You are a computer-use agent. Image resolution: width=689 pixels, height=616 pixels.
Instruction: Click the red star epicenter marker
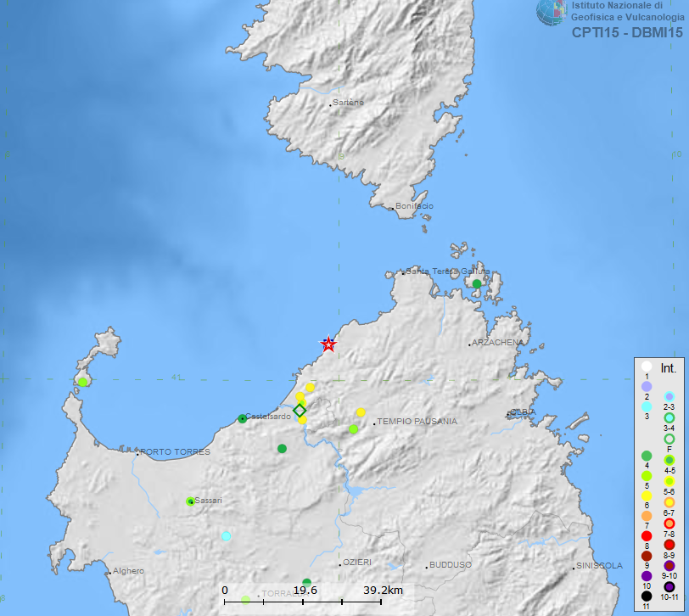click(x=328, y=344)
